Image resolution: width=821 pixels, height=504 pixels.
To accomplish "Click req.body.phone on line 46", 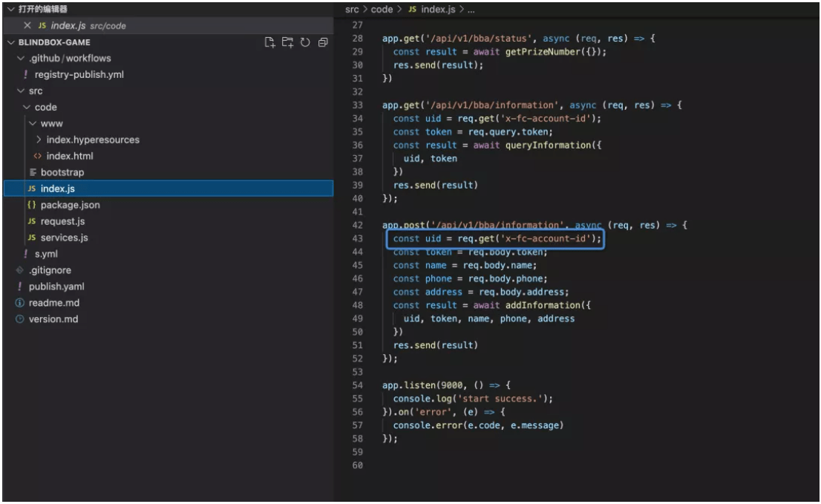I will coord(506,278).
